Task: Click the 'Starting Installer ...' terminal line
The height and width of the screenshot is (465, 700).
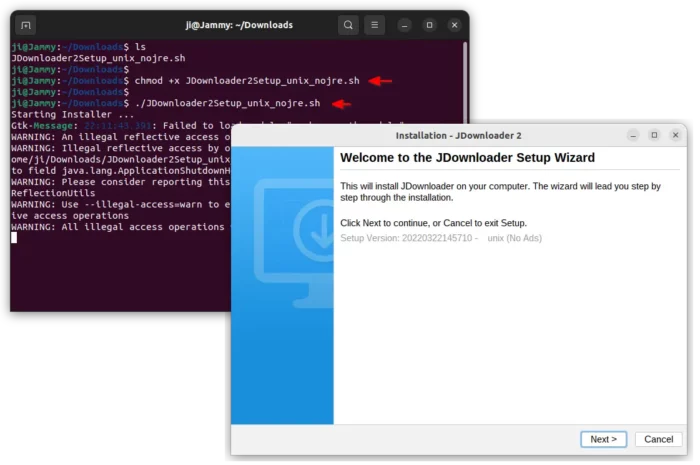Action: coord(72,114)
